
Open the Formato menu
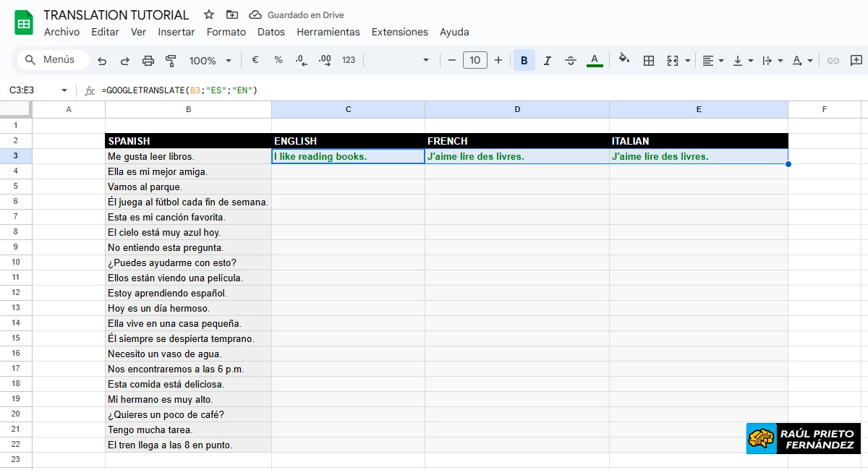(226, 32)
